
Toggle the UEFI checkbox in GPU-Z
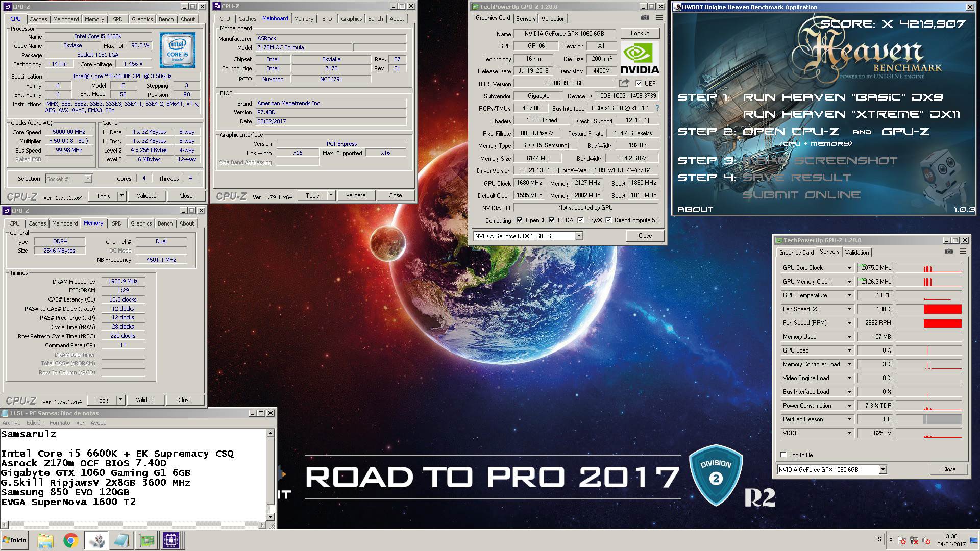pyautogui.click(x=639, y=83)
